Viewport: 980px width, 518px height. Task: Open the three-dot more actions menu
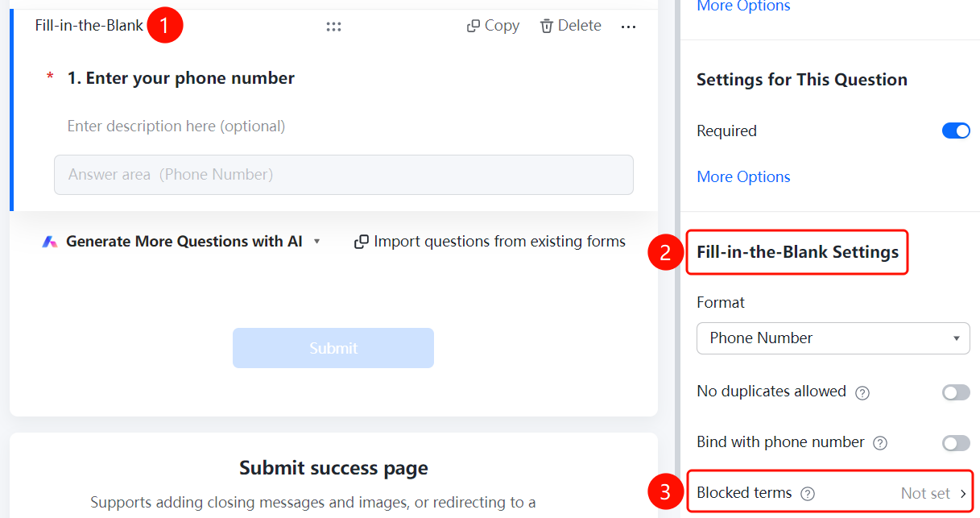tap(629, 27)
